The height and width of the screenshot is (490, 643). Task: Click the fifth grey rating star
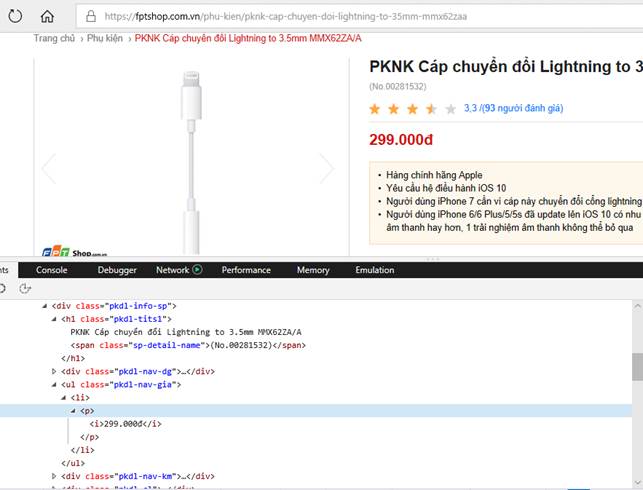451,109
